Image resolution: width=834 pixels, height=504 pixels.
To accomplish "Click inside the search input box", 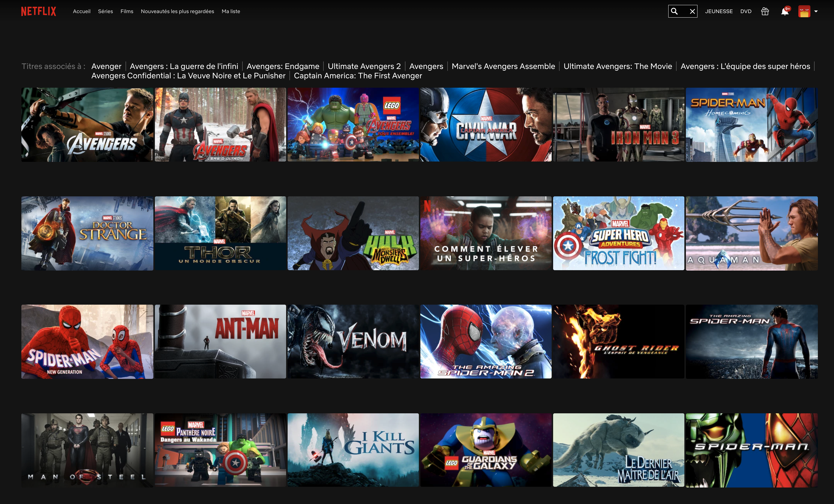I will 683,11.
